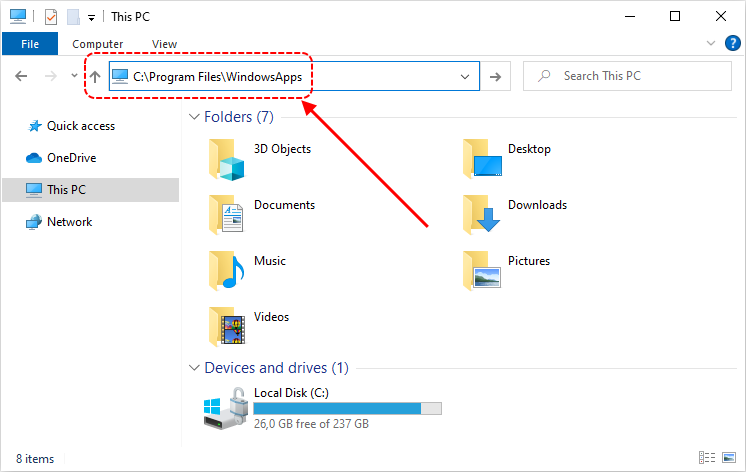Select the Music folder icon
Screen dimensions: 746x472
[226, 271]
